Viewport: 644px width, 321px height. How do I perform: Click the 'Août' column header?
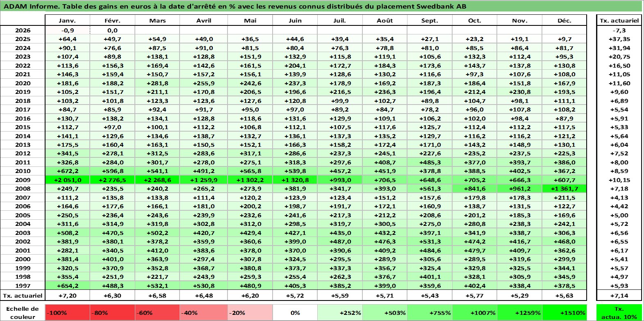pos(385,20)
